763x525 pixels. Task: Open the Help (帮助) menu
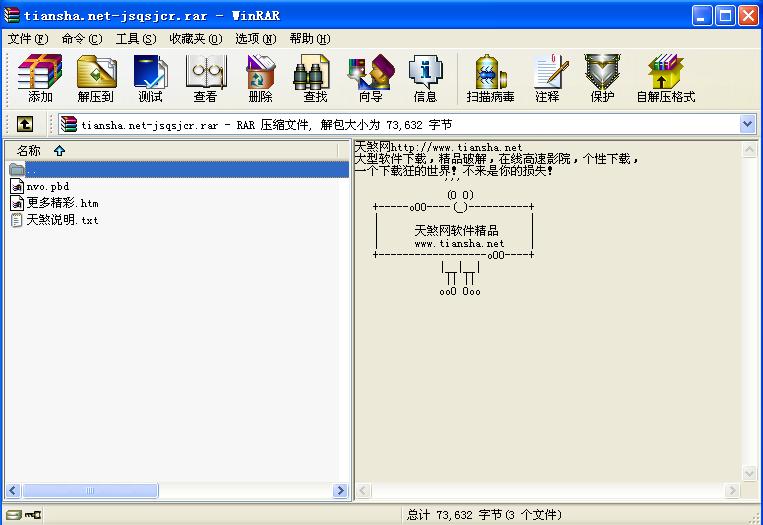pyautogui.click(x=309, y=39)
